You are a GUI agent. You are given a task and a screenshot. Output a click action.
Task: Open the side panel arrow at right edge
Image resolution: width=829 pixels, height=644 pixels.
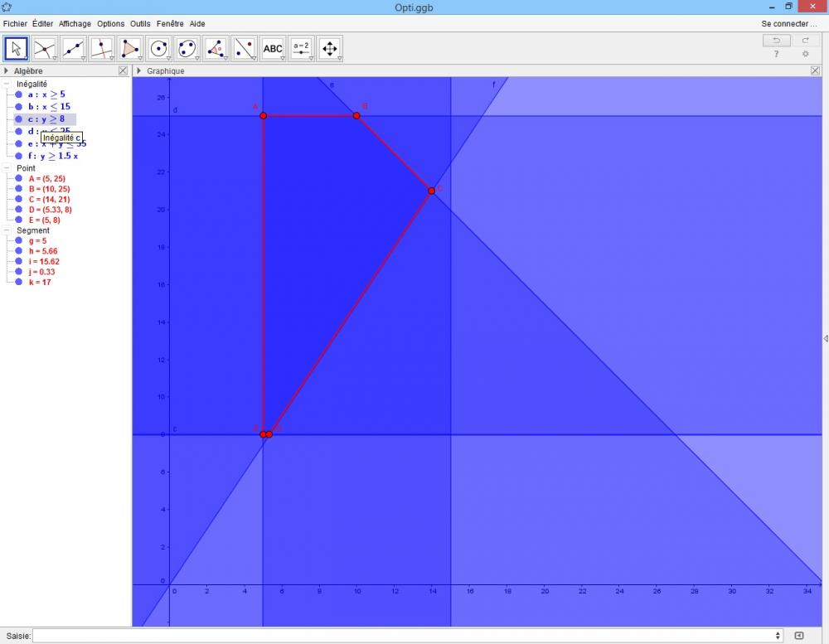[x=826, y=338]
